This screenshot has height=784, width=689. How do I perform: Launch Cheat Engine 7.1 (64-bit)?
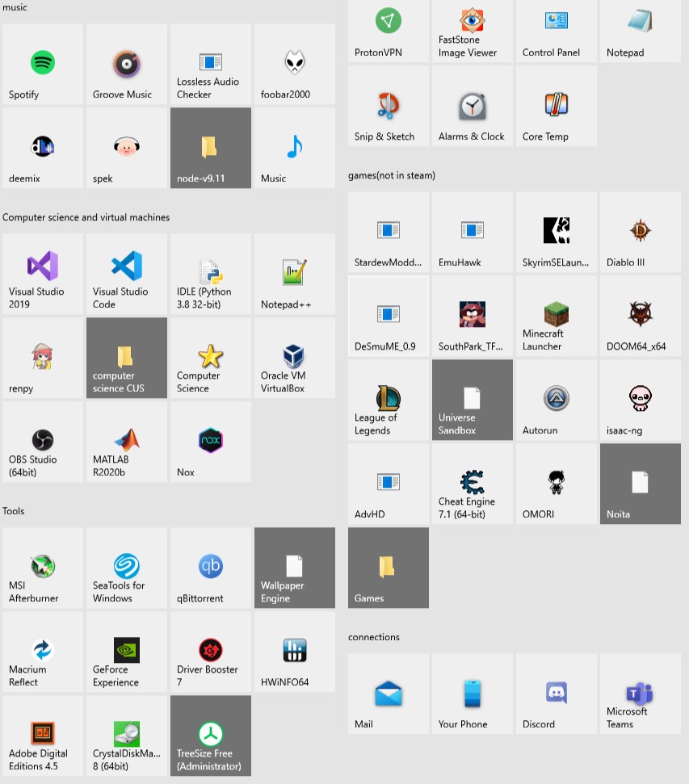(x=473, y=484)
